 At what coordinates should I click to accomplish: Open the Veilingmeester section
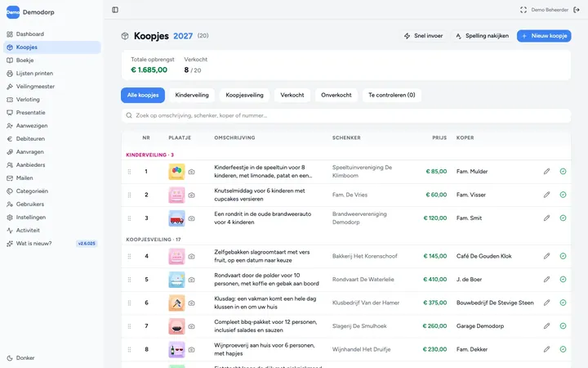[52, 87]
